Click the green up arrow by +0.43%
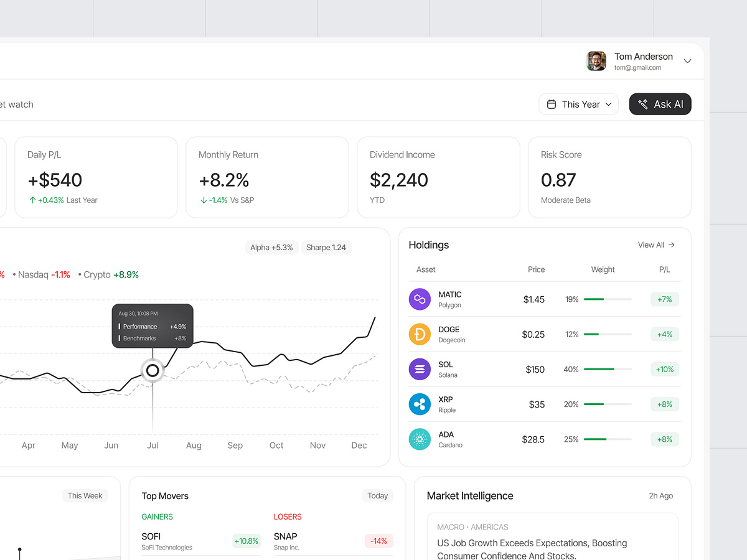 click(x=32, y=200)
